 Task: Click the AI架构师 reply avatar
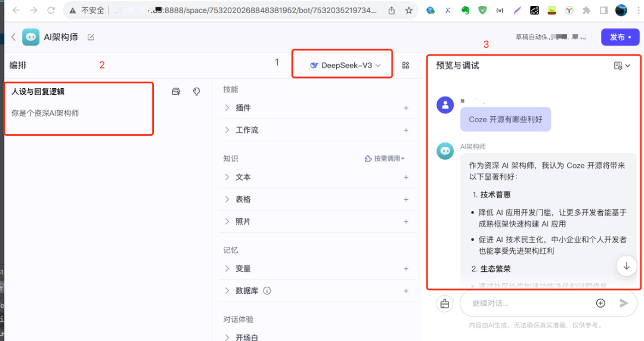[x=445, y=151]
